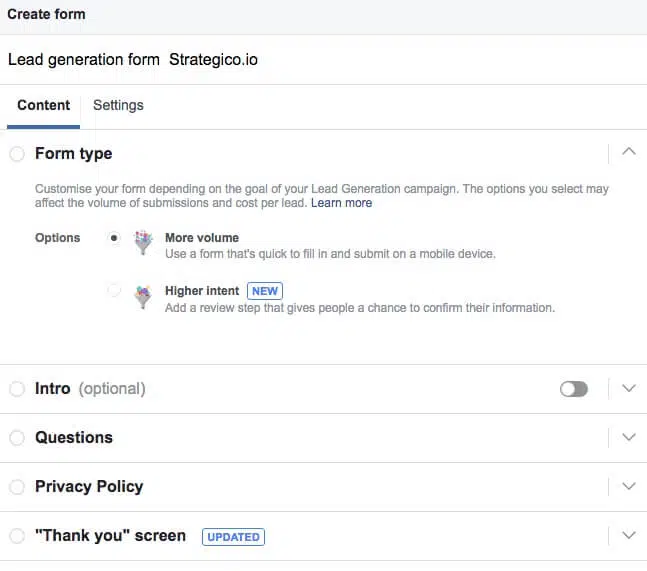Expand the Privacy Policy section chevron
Image resolution: width=647 pixels, height=571 pixels.
[628, 487]
